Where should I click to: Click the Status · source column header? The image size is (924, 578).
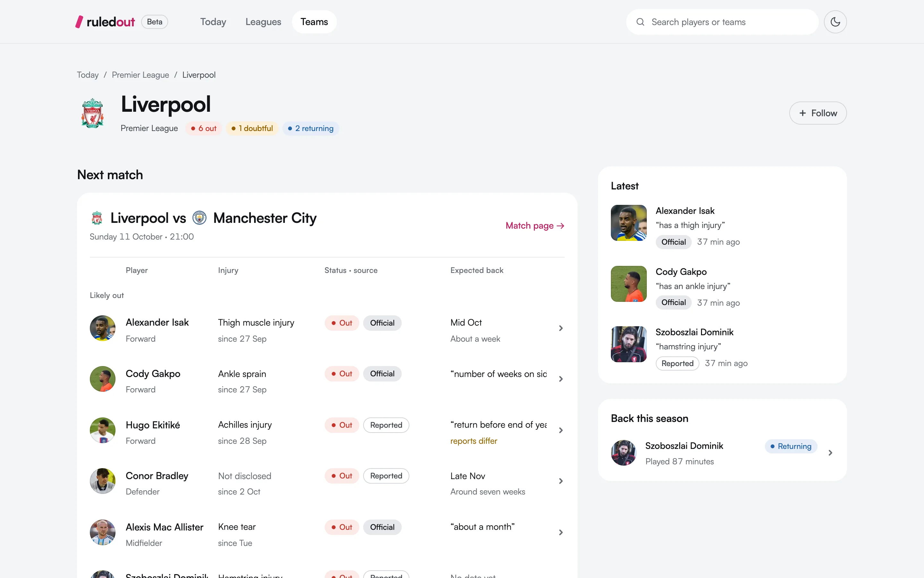(351, 270)
